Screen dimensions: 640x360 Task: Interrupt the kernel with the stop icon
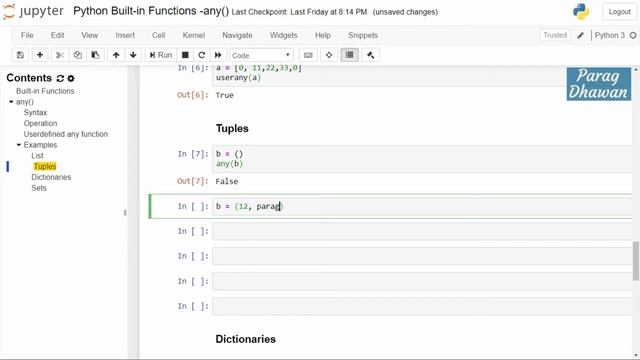(185, 55)
